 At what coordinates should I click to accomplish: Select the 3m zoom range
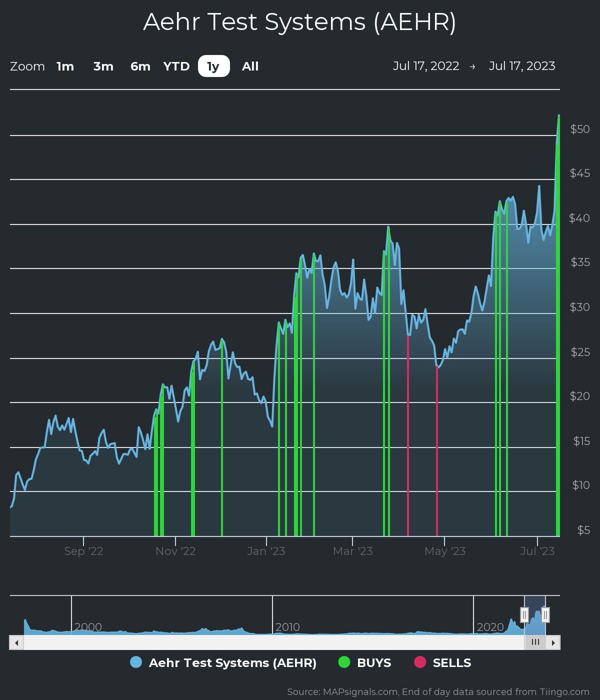coord(103,66)
